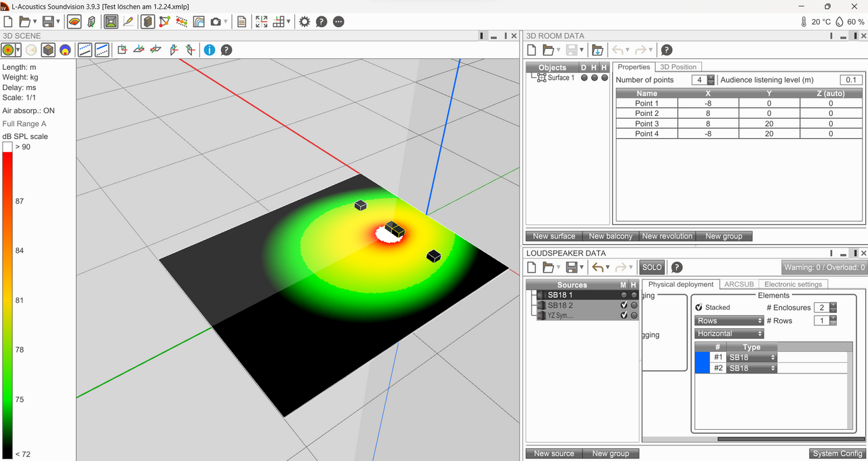Click the blue info icon in the 3D scene toolbar
Viewport: 868px width, 461px height.
tap(210, 49)
